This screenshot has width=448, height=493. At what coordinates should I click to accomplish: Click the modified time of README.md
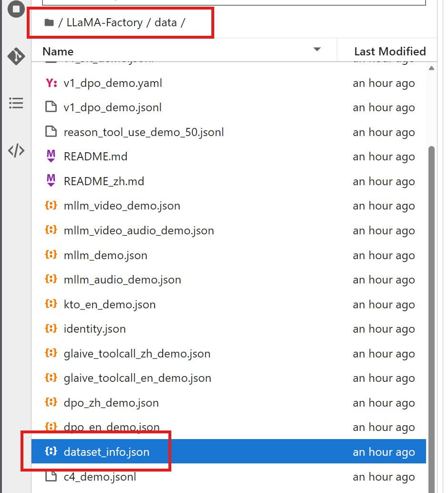point(384,157)
